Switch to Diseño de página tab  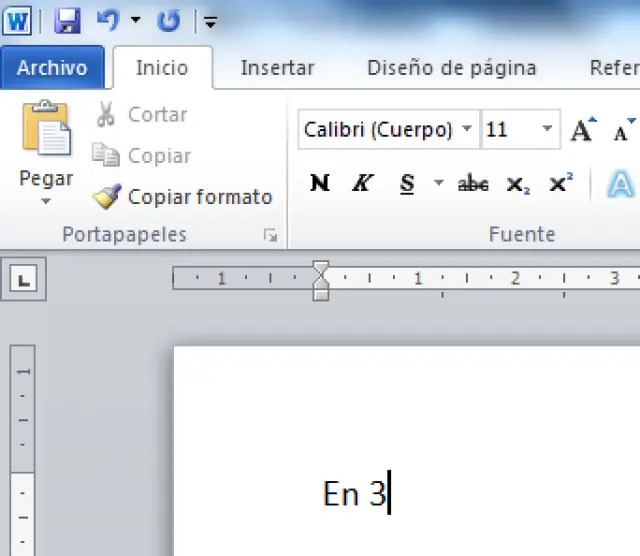[451, 68]
